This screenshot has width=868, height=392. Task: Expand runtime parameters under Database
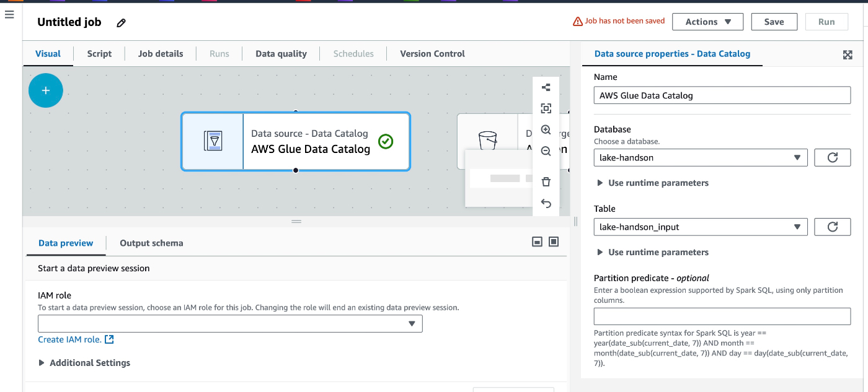[x=652, y=183]
